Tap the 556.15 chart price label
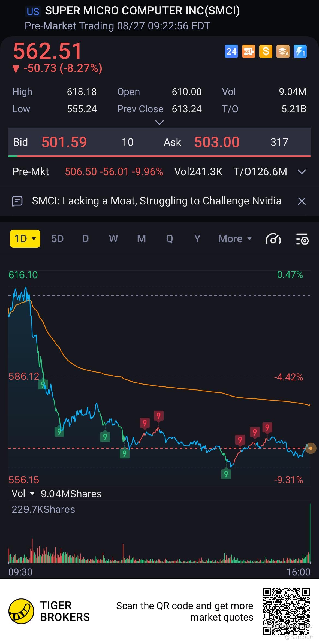Screen dimensions: 319x644 click(x=24, y=480)
